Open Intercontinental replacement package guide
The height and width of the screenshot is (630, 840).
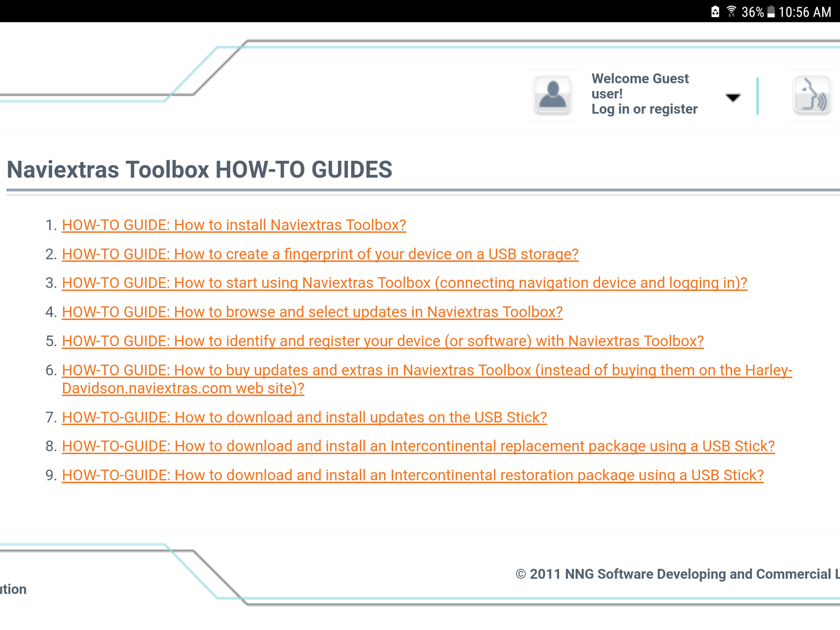click(418, 446)
